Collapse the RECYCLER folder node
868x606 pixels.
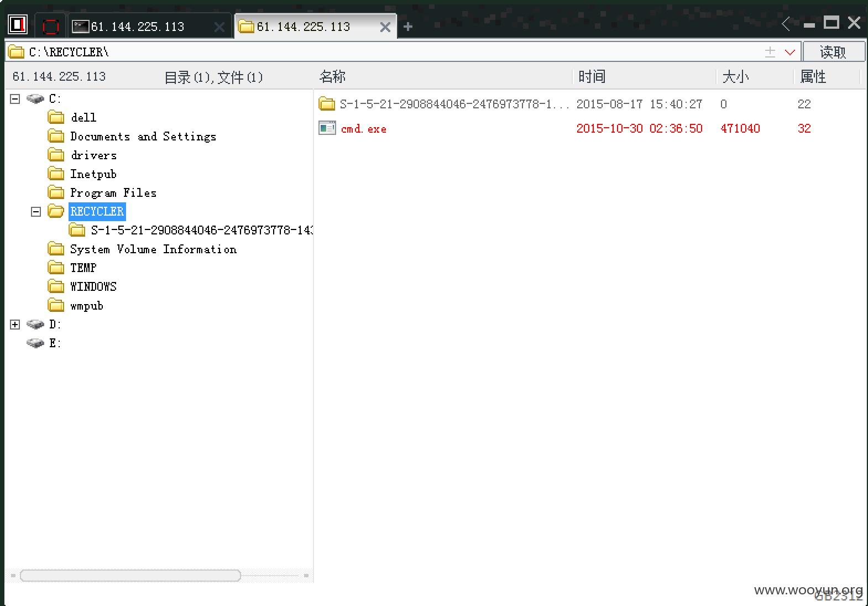click(36, 212)
